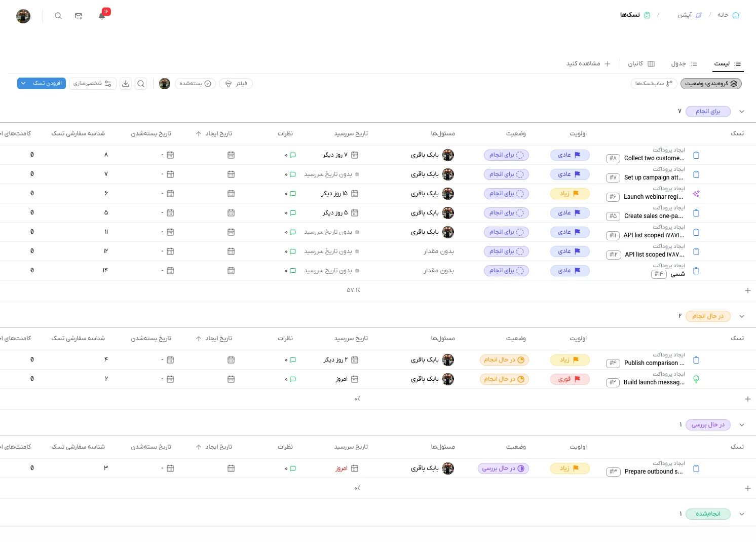
Task: Open the notifications bell
Action: click(102, 16)
